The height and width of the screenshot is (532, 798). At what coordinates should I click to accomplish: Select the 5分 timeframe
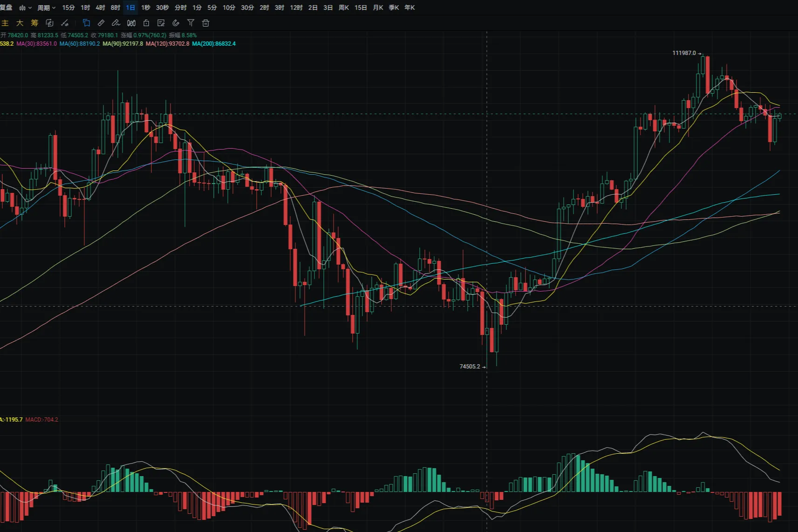pyautogui.click(x=212, y=7)
